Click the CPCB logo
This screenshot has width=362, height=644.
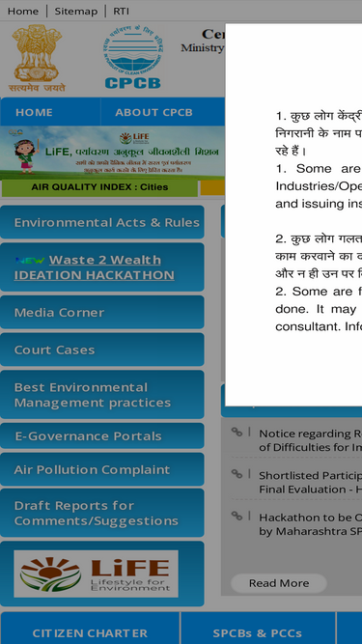[132, 57]
